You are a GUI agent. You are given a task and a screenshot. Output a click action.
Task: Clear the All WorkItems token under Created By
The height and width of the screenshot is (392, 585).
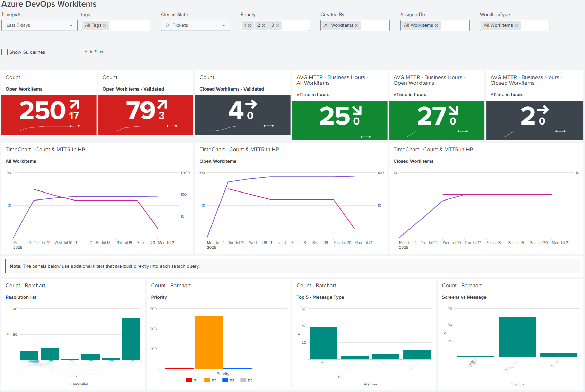[357, 25]
